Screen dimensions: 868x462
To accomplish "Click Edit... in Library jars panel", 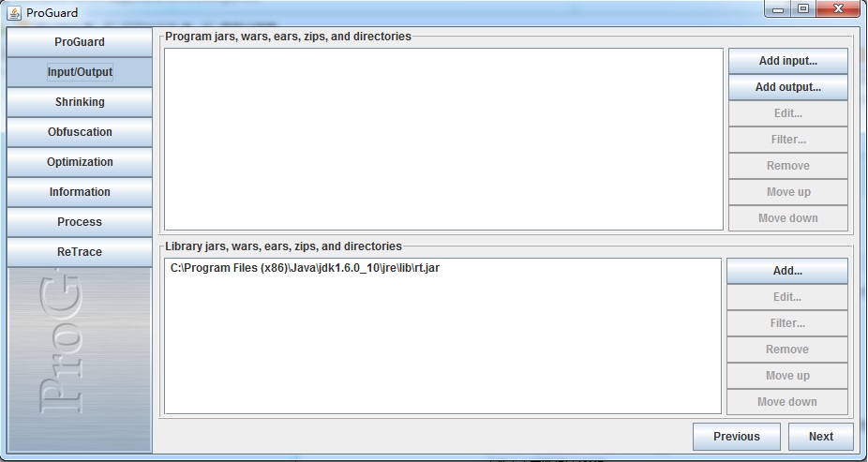I will (787, 297).
